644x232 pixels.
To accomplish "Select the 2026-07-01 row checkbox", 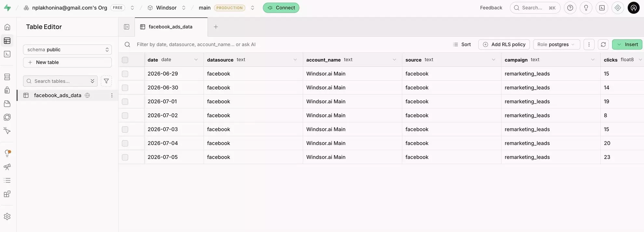I will point(125,102).
